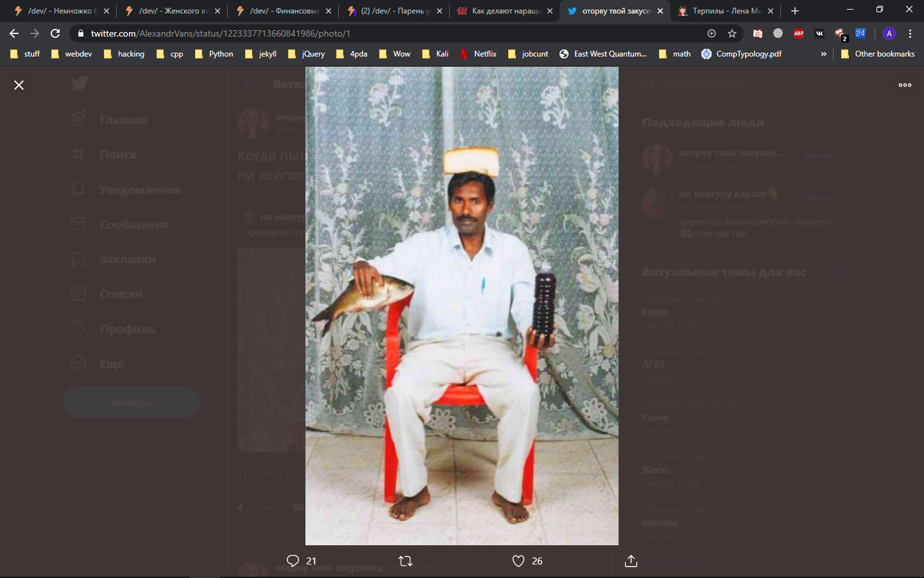Open the 'webdev' bookmarks folder

coord(71,54)
